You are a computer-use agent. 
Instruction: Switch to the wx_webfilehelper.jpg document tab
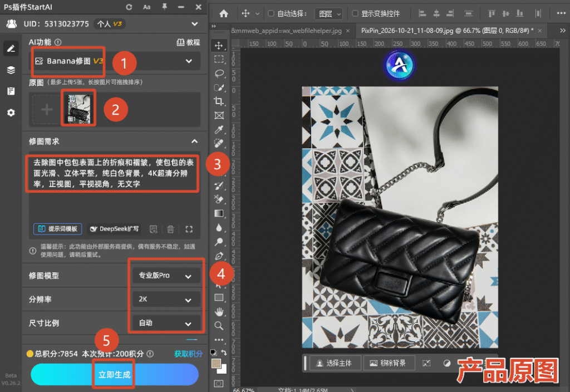pyautogui.click(x=287, y=31)
